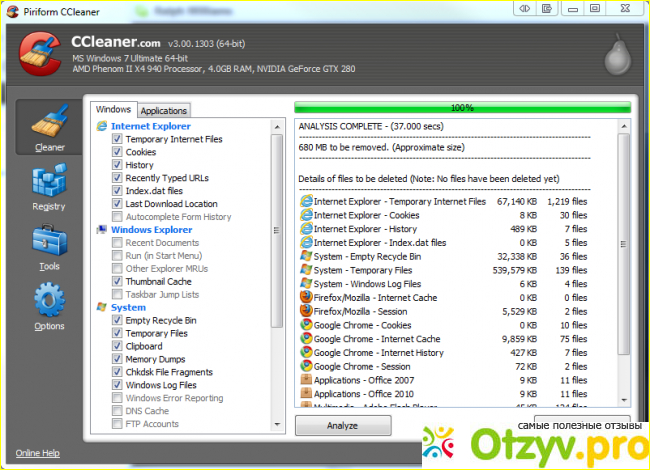Screen dimensions: 650x470
Task: Toggle the Memory Dumps checkbox
Action: pos(118,359)
